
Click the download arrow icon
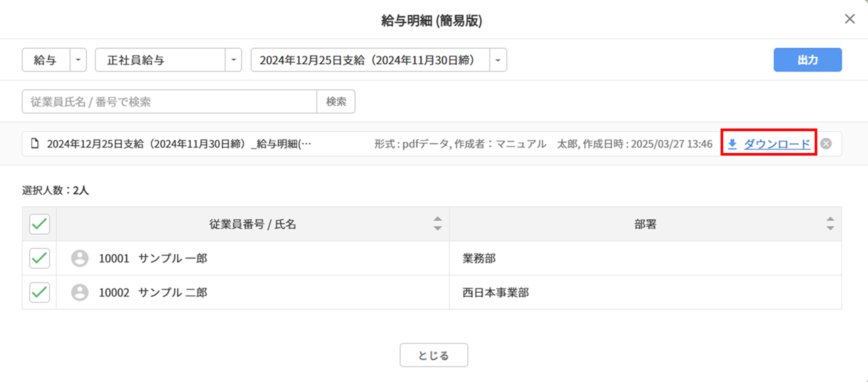click(732, 144)
